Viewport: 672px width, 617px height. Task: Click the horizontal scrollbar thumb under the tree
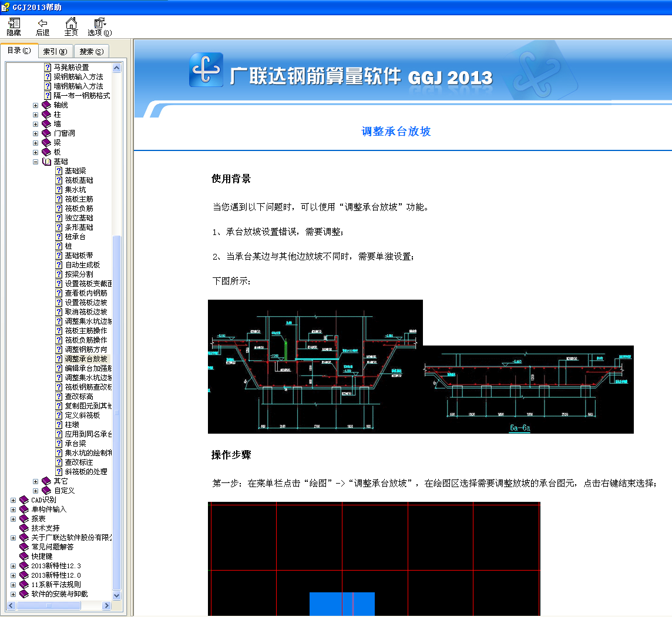coord(48,605)
